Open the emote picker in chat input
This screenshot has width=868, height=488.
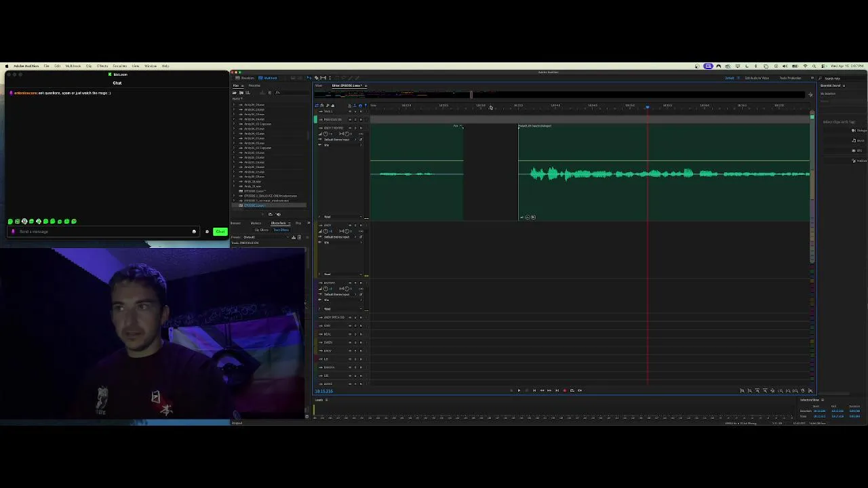point(194,231)
